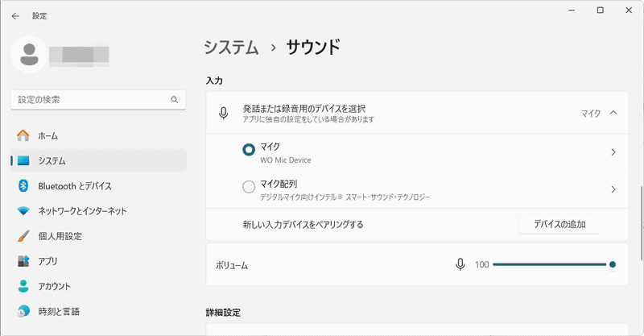Click the デバイスの追加 button
Screen dimensions: 644x336
point(559,224)
